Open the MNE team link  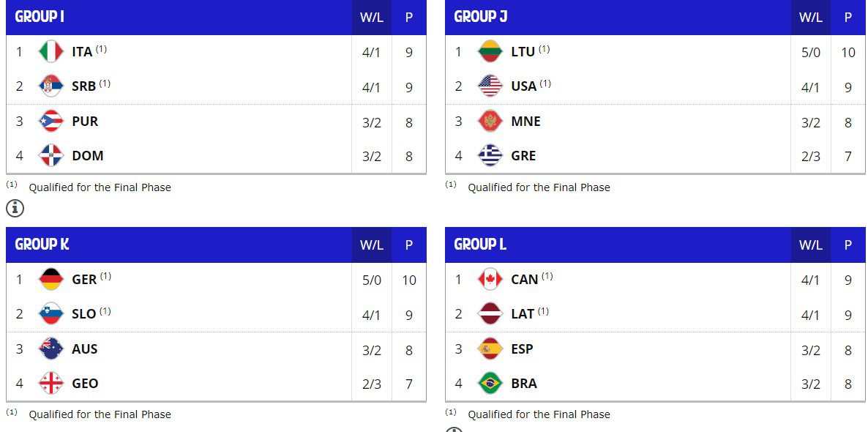(525, 122)
